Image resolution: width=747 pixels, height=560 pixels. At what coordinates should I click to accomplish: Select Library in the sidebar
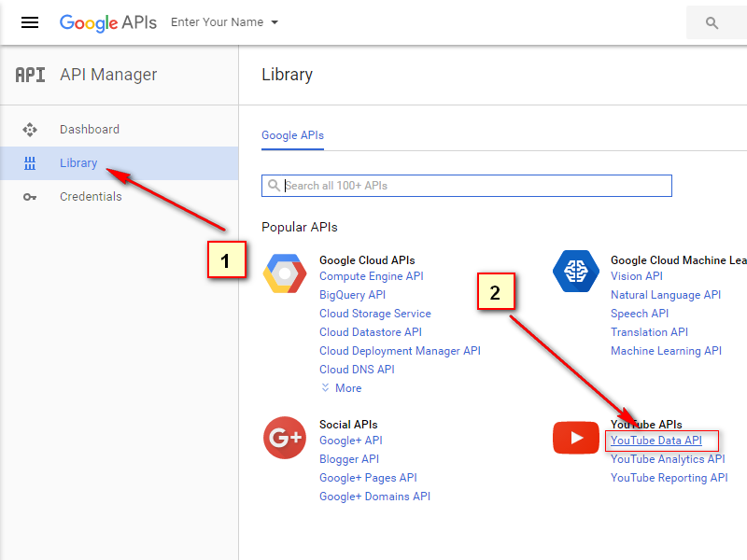coord(78,163)
